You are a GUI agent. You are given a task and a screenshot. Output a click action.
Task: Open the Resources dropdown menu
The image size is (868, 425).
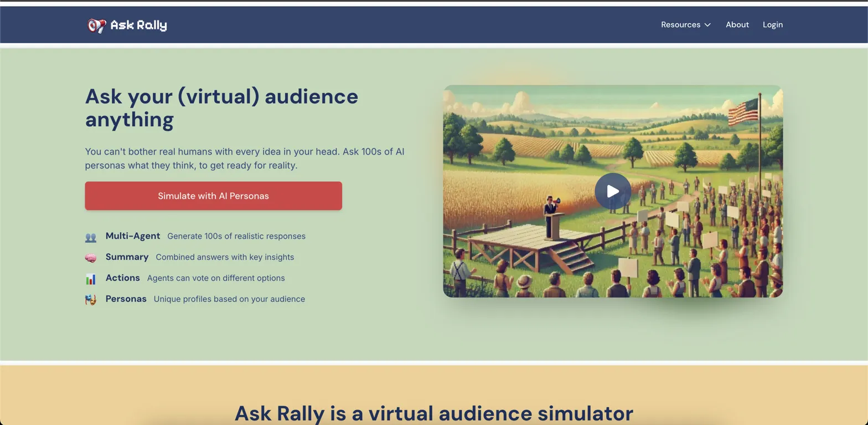tap(686, 24)
